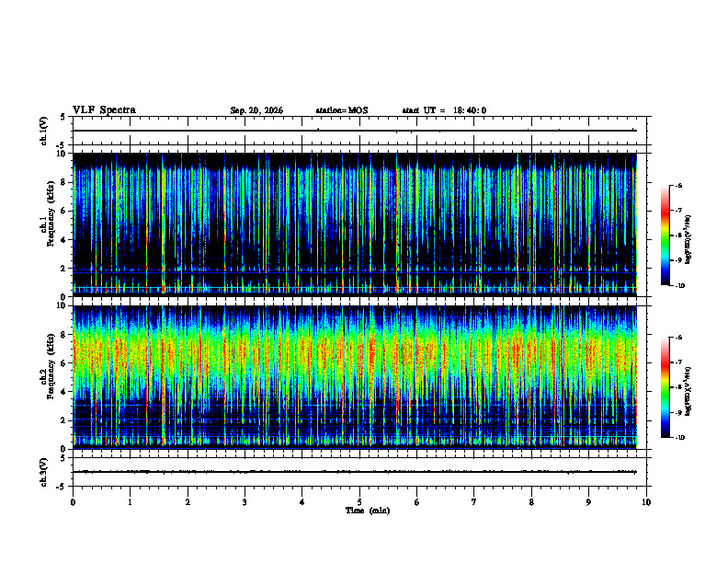Image resolution: width=728 pixels, height=563 pixels.
Task: Click the 8 kHz tick on ch.1 axis
Action: [x=67, y=182]
